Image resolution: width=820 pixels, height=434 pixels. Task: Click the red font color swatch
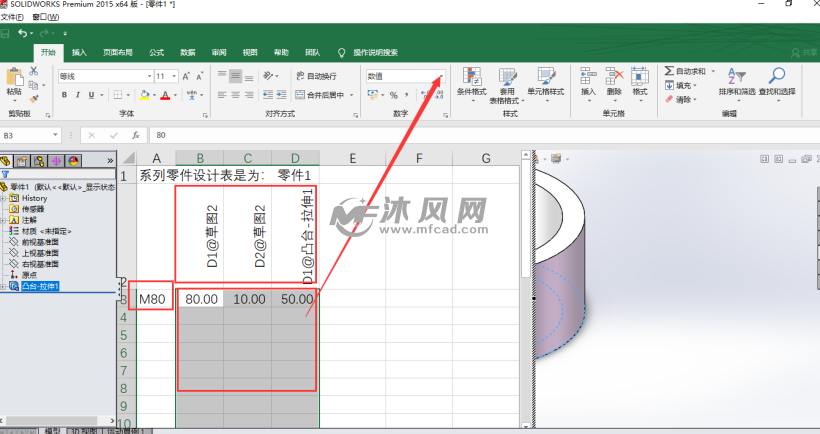point(165,95)
